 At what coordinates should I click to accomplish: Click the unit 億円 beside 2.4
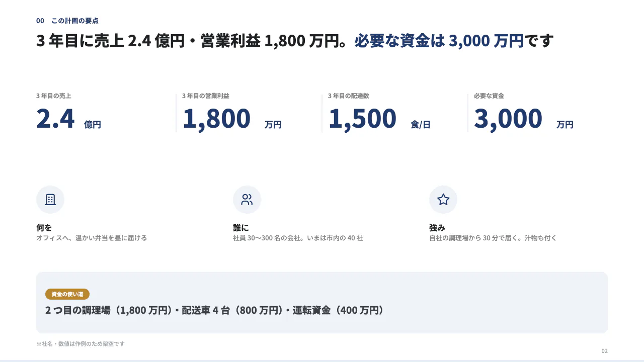(93, 125)
